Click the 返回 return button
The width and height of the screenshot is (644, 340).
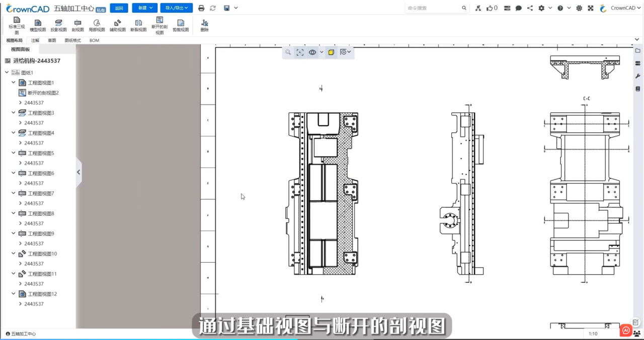(x=119, y=8)
